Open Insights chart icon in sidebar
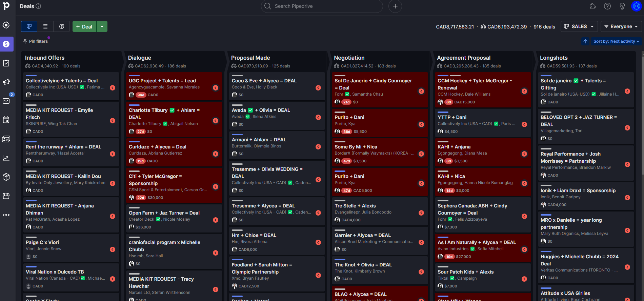Screen dimensions: 644x301 click(x=6, y=158)
